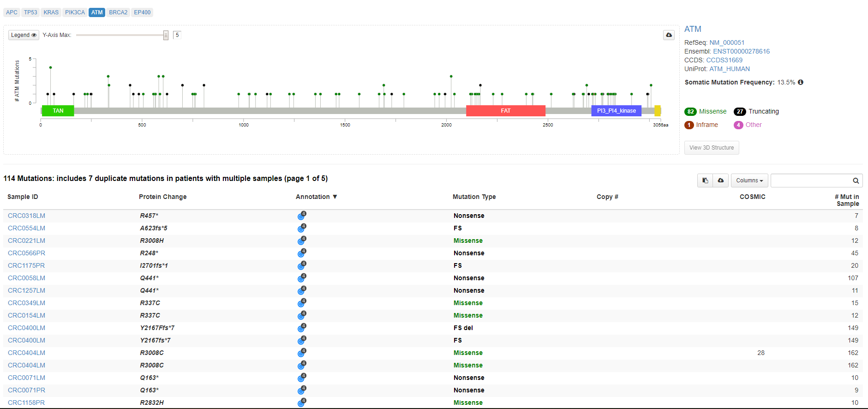Open sample CRC1175PR
The image size is (868, 409).
click(x=26, y=265)
